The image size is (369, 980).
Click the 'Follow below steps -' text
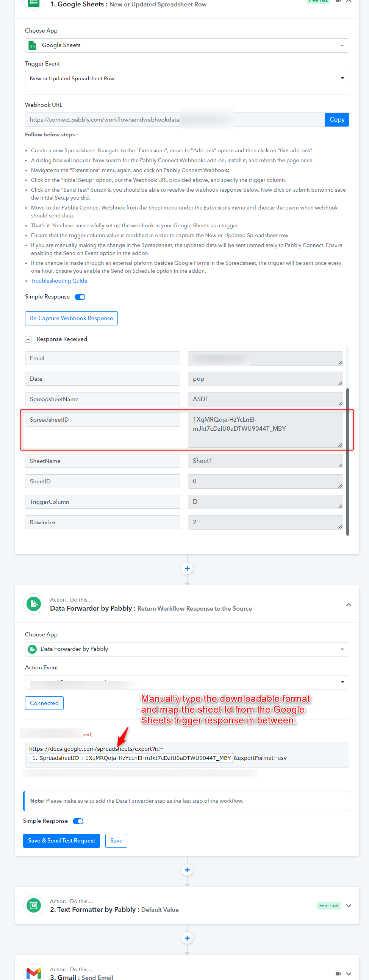click(52, 135)
